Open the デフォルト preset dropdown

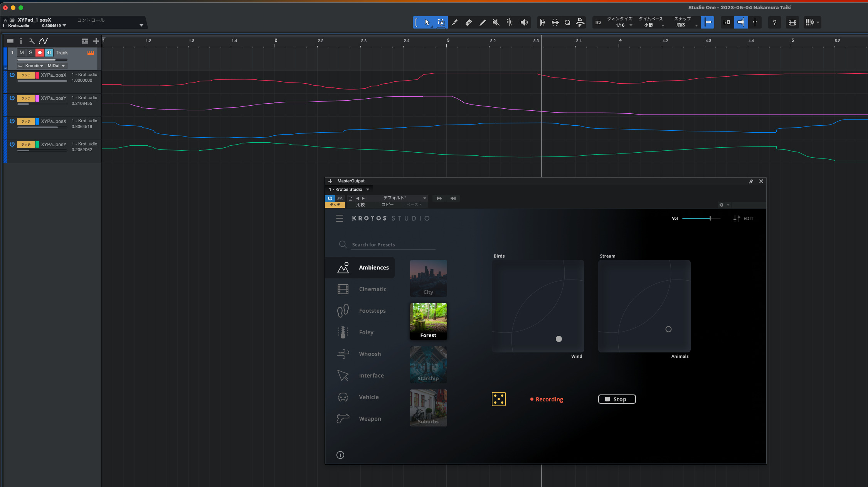pyautogui.click(x=397, y=198)
